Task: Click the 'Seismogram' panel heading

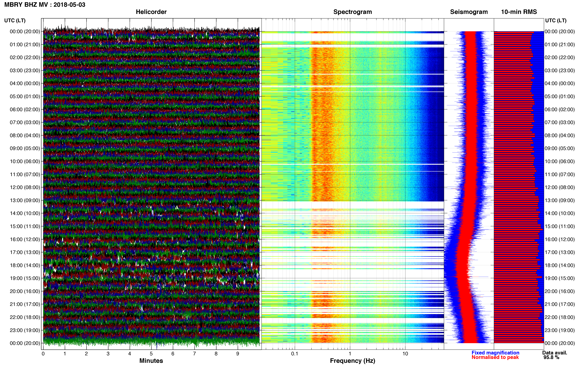Action: (469, 12)
